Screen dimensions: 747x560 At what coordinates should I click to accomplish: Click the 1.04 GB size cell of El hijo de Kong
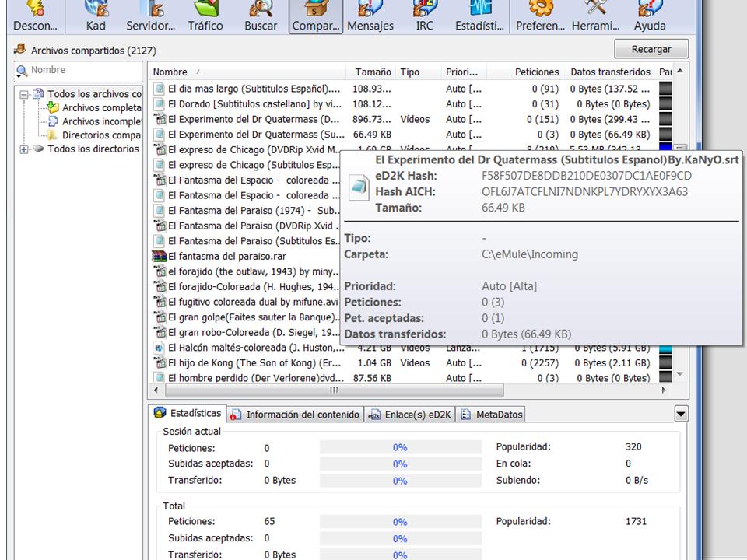tap(374, 363)
